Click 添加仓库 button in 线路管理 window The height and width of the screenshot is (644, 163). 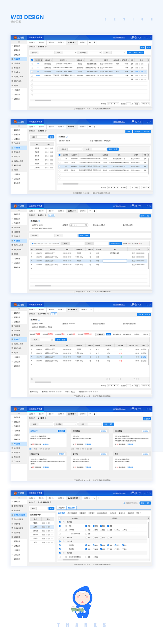pos(138,131)
